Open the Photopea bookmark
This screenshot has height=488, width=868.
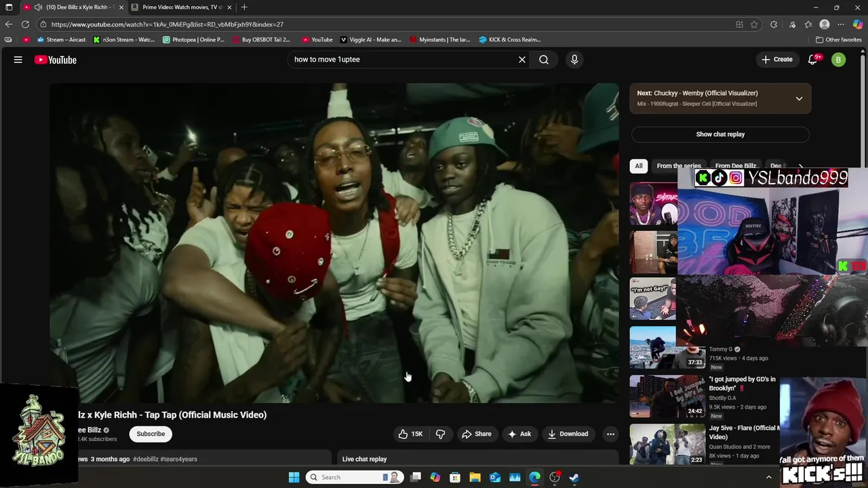point(194,40)
